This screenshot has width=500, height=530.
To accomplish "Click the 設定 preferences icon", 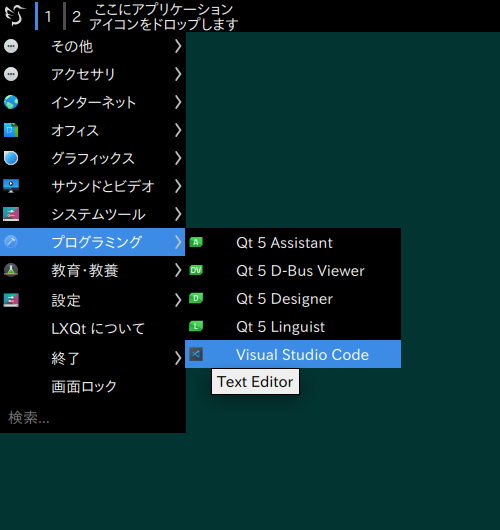I will click(x=11, y=300).
